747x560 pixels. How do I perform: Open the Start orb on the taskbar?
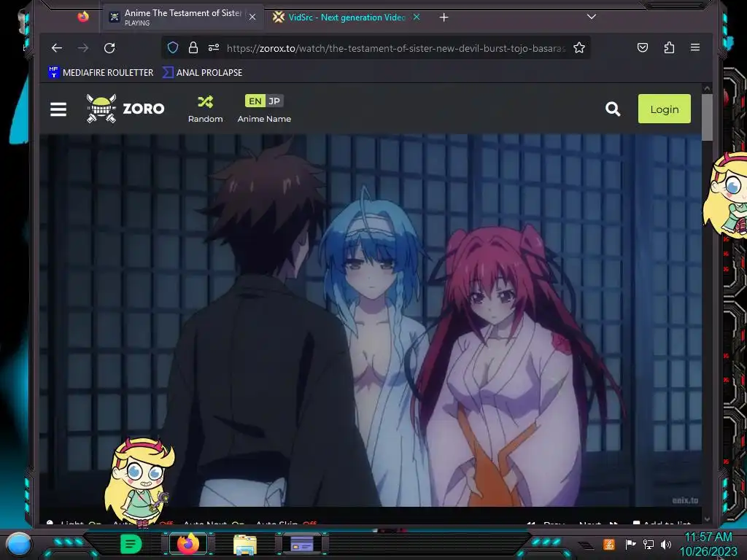[19, 543]
